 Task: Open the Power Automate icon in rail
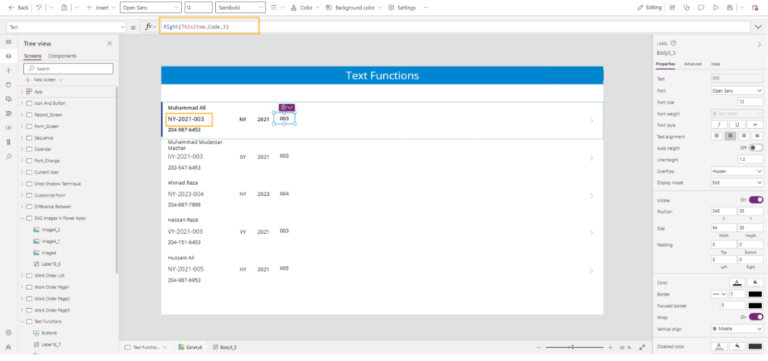coord(8,114)
